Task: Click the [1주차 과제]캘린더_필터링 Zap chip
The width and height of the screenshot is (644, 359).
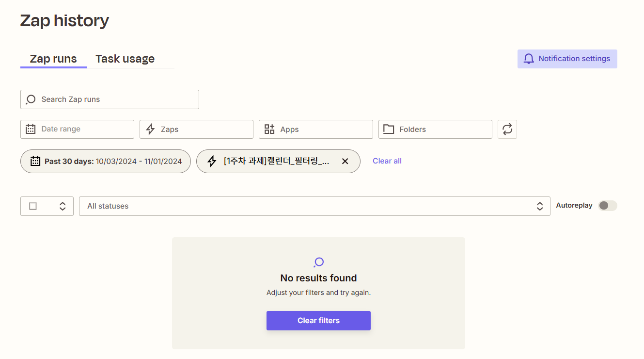Action: pyautogui.click(x=278, y=161)
